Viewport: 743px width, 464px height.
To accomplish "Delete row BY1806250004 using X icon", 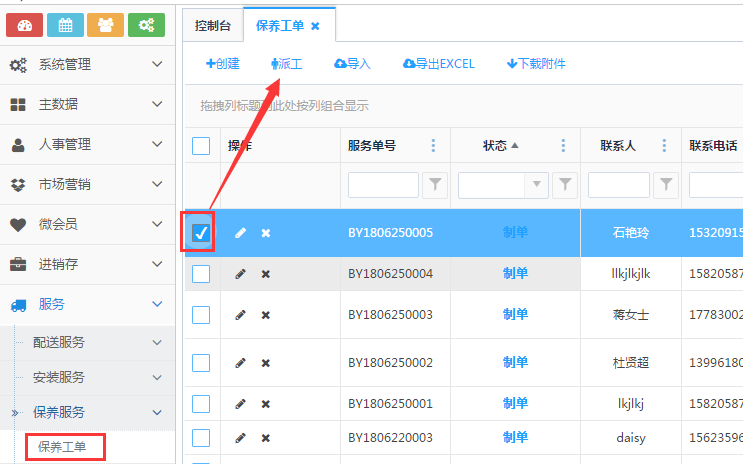I will point(266,274).
